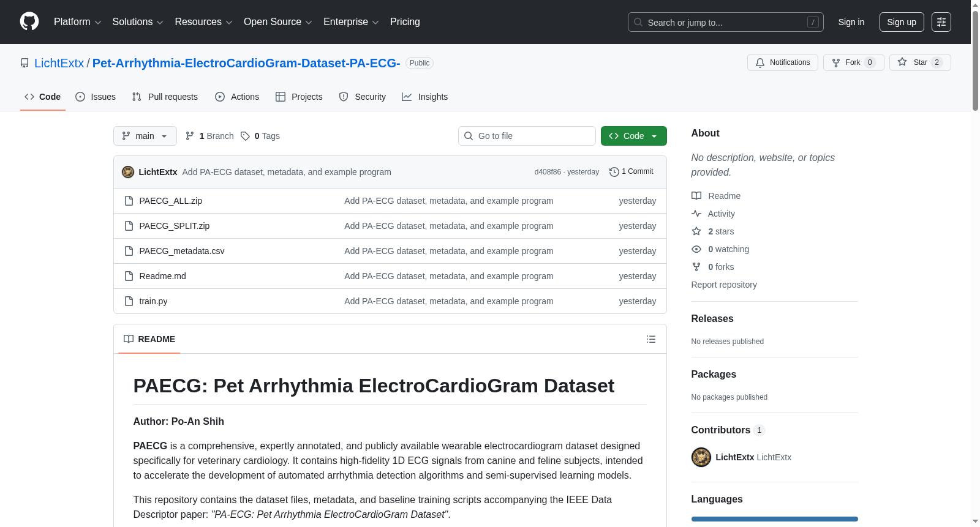Switch to the Code tab

point(43,97)
